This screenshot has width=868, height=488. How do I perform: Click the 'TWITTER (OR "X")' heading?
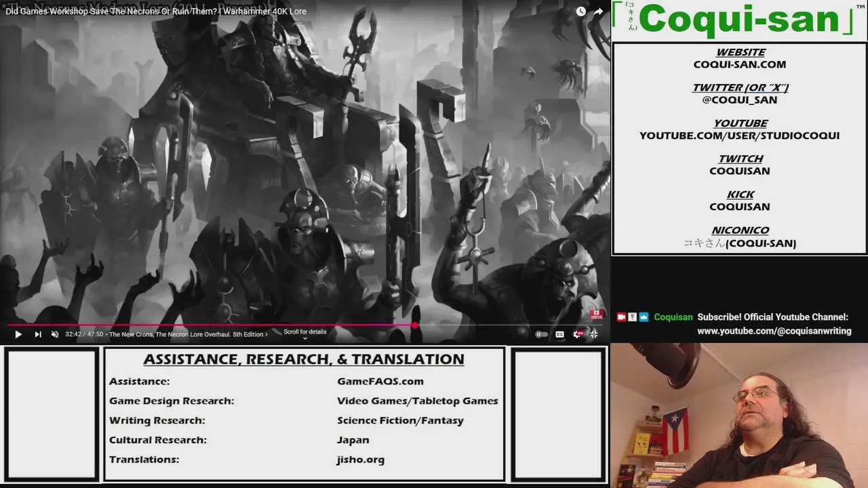click(740, 87)
